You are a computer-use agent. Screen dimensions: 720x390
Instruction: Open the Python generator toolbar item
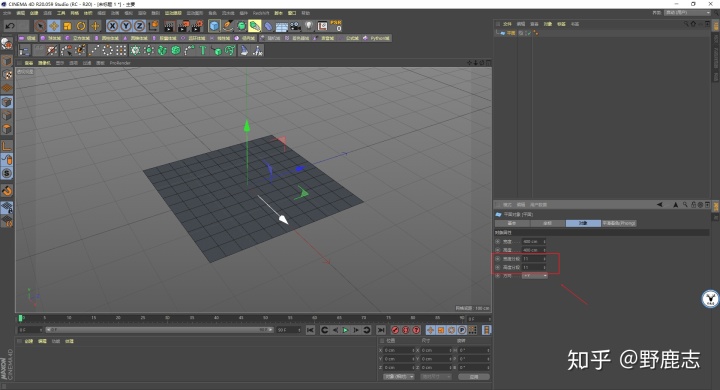(376, 38)
